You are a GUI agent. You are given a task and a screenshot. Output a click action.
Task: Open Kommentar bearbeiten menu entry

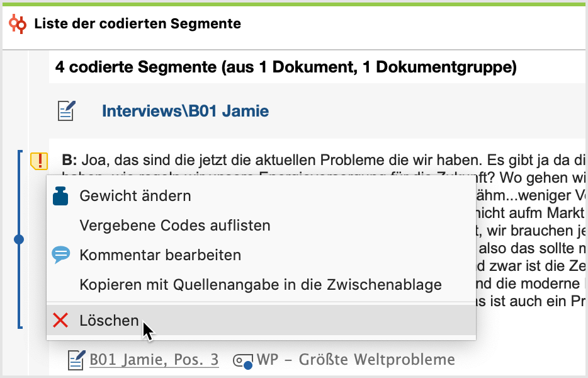tap(261, 255)
